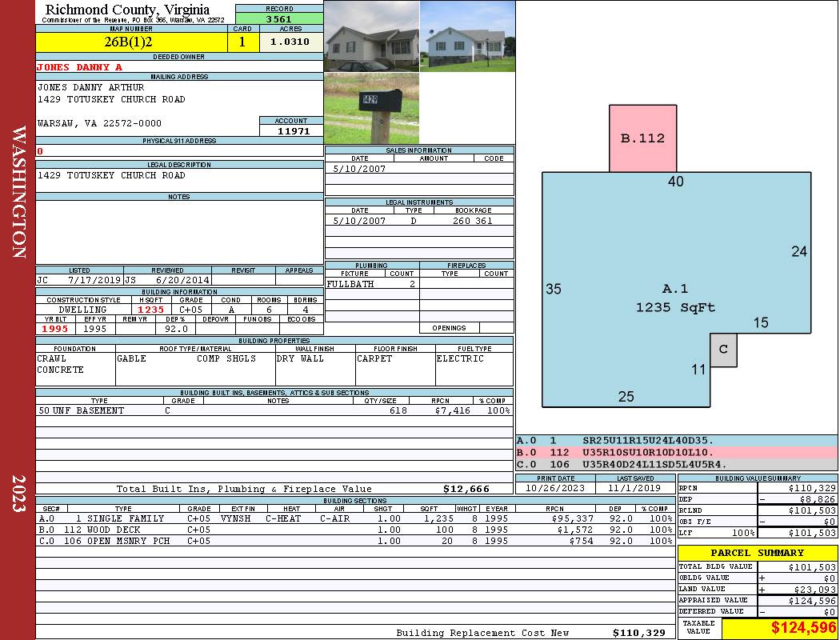Click the 50 UNF BASEMENT row

[x=274, y=410]
